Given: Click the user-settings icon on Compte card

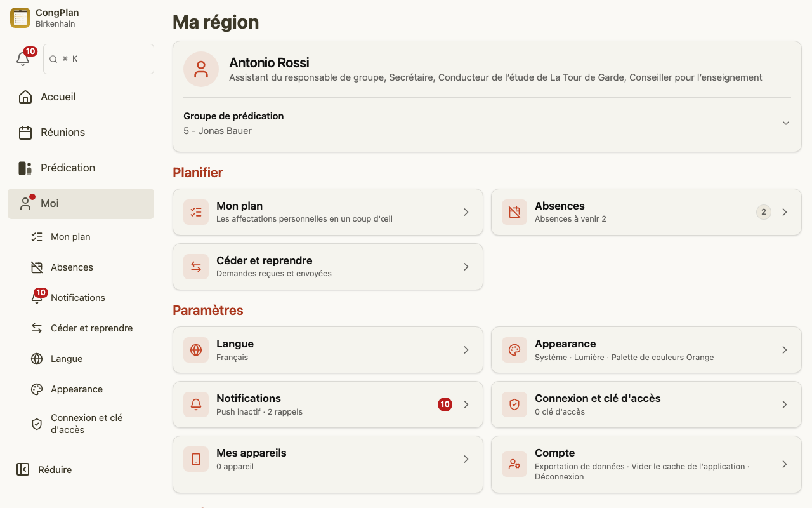Looking at the screenshot, I should 514,464.
